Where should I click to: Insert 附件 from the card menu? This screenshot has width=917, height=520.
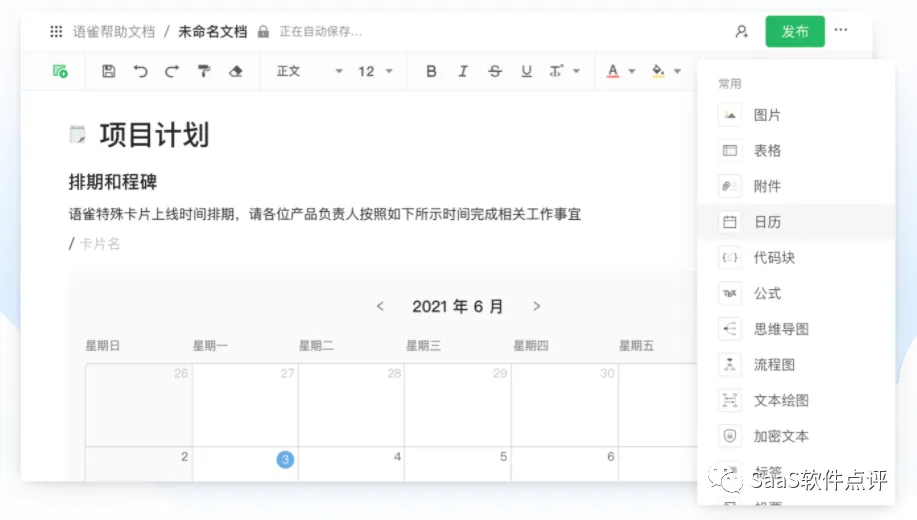[796, 187]
